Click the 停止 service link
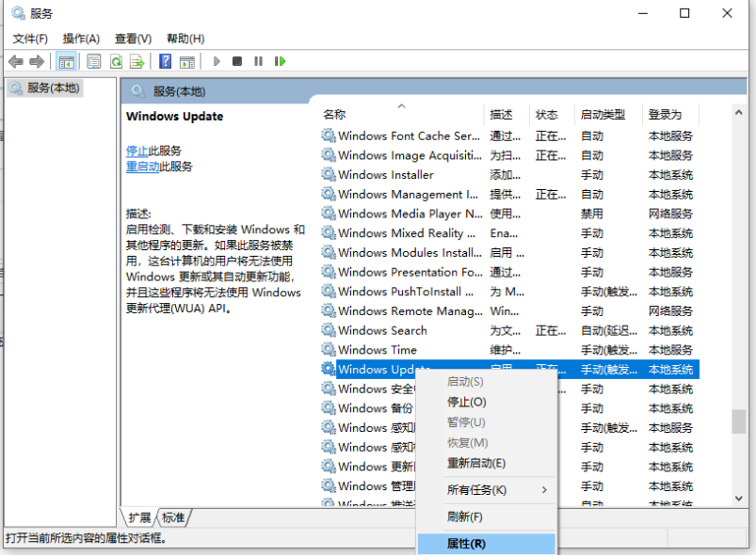This screenshot has width=756, height=556. 137,151
